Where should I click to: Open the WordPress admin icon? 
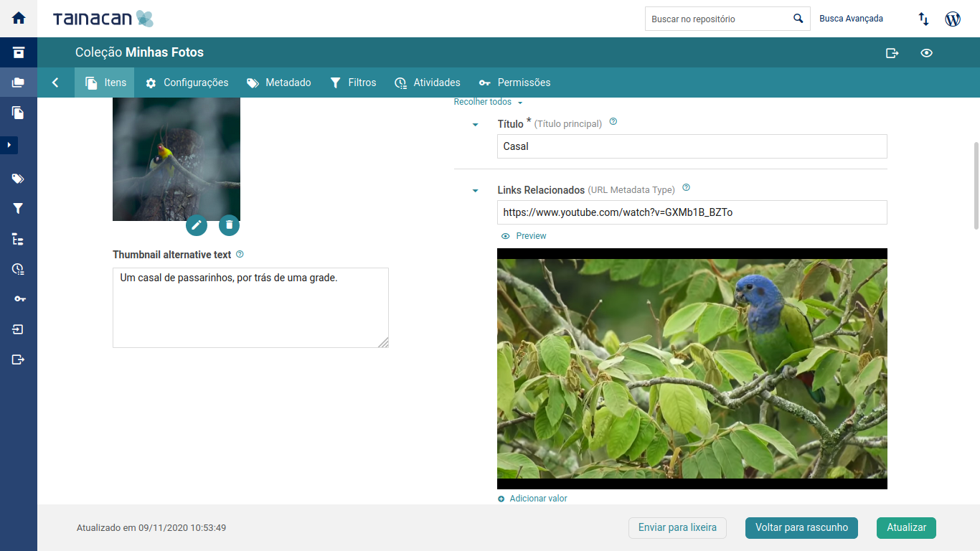tap(953, 19)
